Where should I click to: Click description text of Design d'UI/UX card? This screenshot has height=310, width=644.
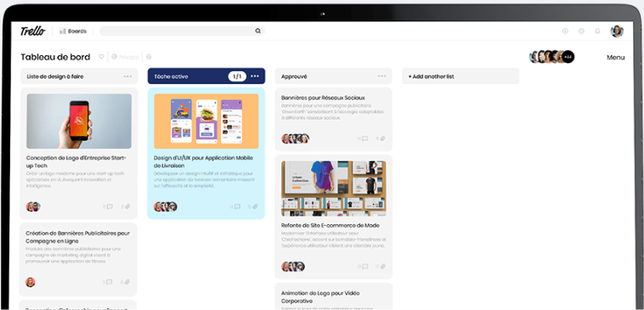[204, 179]
